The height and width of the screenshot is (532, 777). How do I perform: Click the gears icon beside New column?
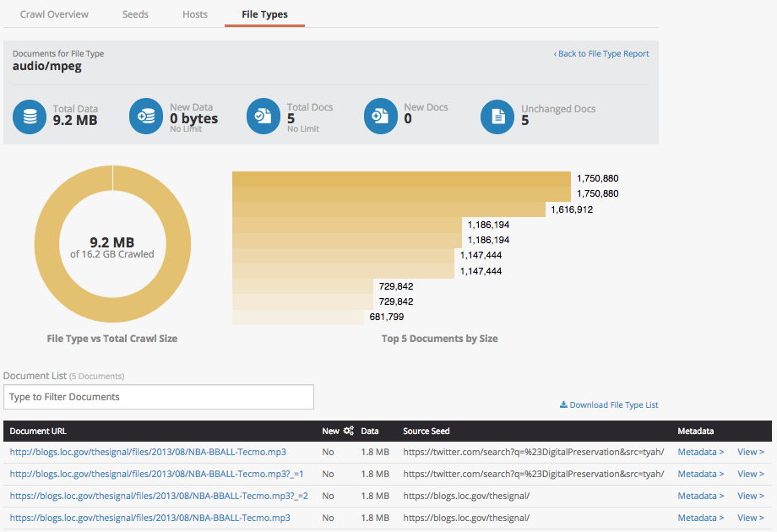click(x=348, y=432)
